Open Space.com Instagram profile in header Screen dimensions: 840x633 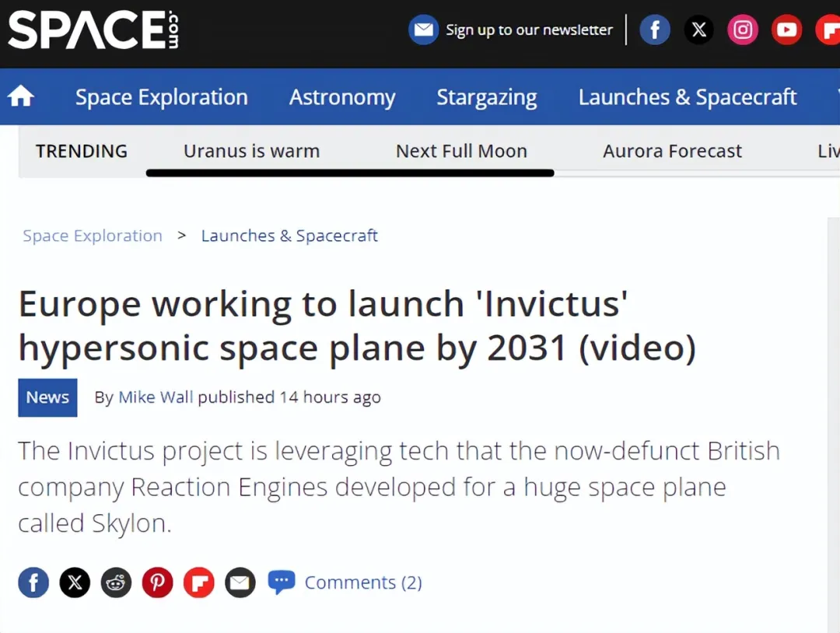click(x=743, y=30)
